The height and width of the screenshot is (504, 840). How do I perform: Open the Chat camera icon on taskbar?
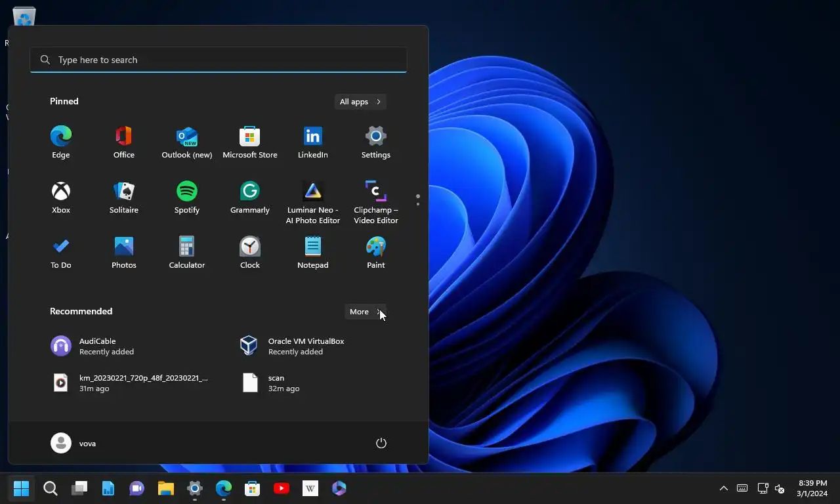coord(137,488)
